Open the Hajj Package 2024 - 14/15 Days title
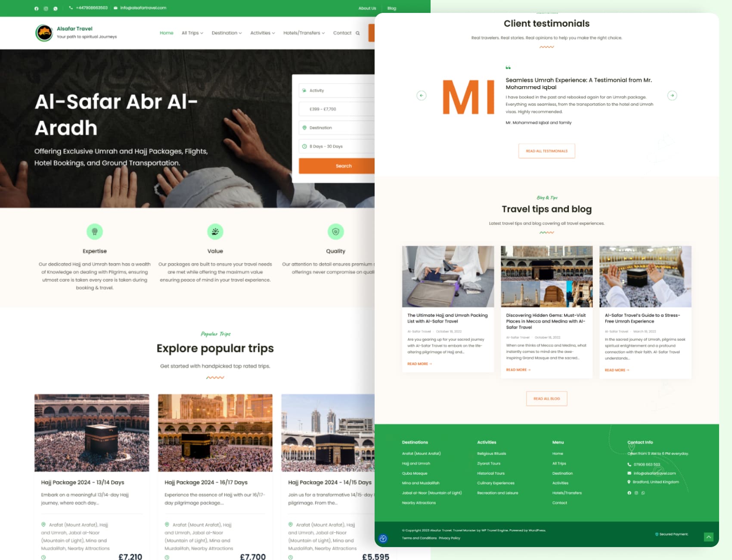 [x=330, y=482]
